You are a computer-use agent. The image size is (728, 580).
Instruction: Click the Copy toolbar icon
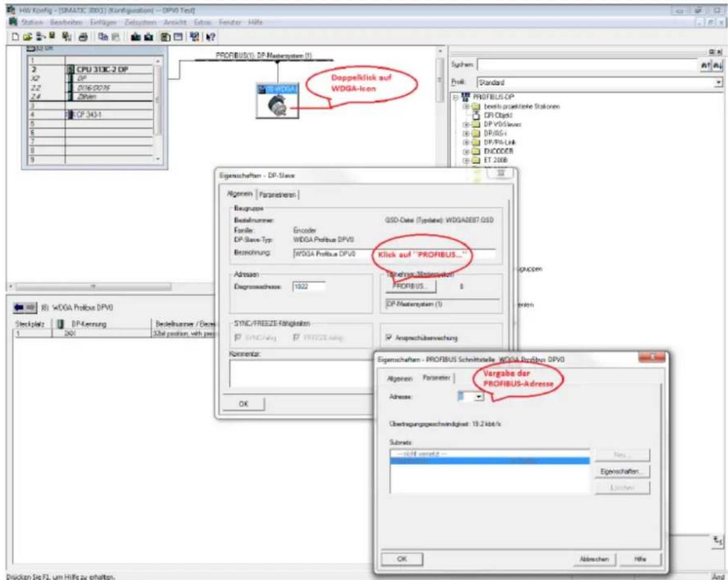[x=103, y=37]
